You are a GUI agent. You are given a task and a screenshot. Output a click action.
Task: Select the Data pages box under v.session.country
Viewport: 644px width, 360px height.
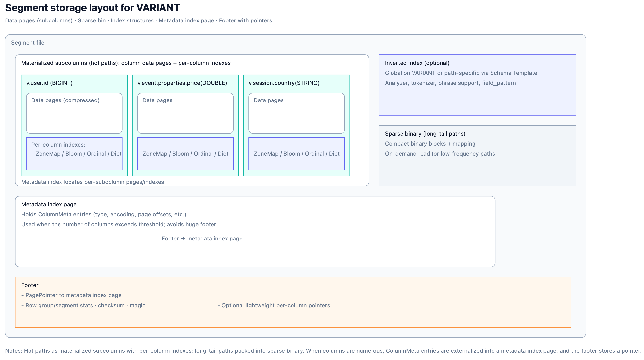pos(296,113)
